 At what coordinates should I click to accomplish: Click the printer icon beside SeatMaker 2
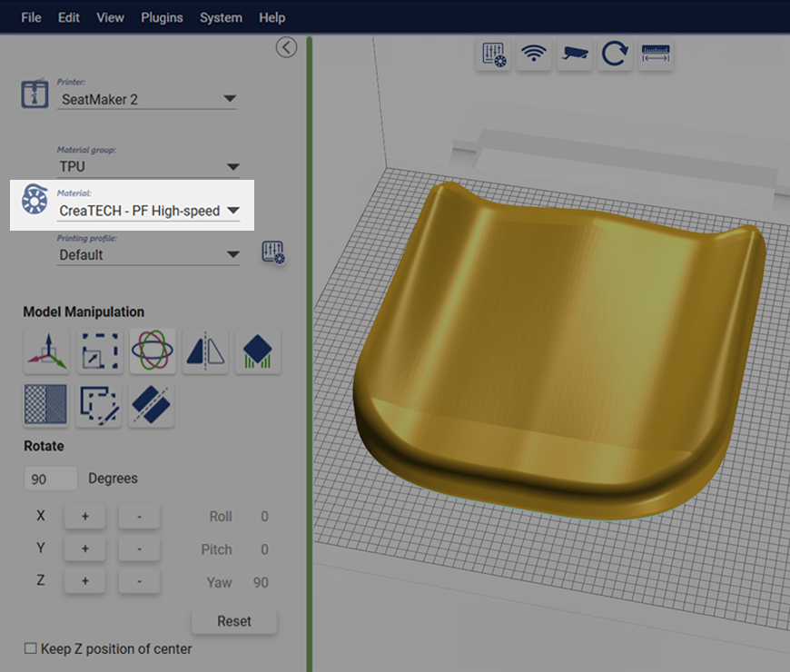tap(35, 94)
